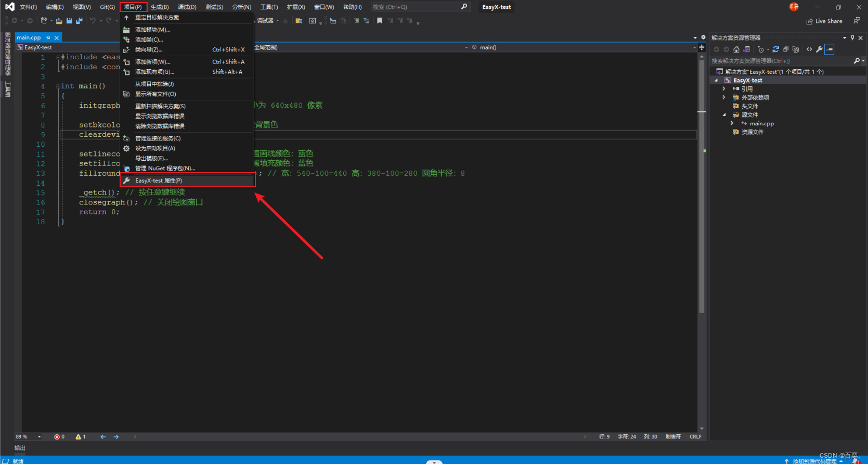Pin the main.cpp tab
Screen dimensions: 868x464
pos(48,37)
